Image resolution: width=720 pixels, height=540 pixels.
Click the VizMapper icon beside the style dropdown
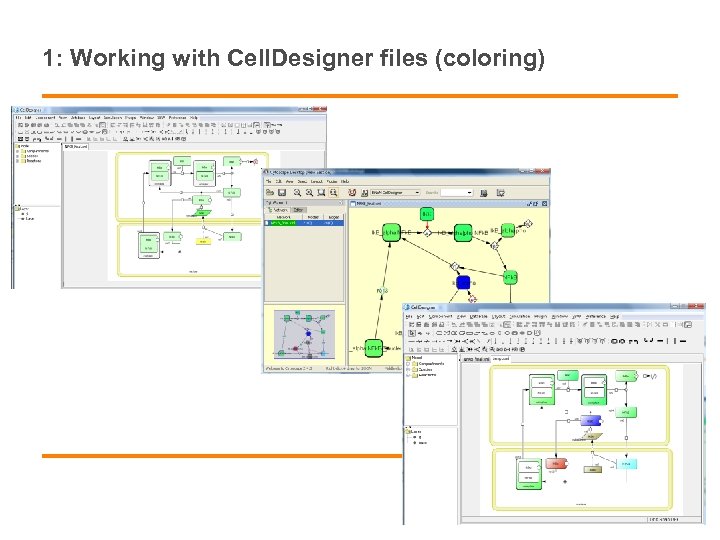365,193
